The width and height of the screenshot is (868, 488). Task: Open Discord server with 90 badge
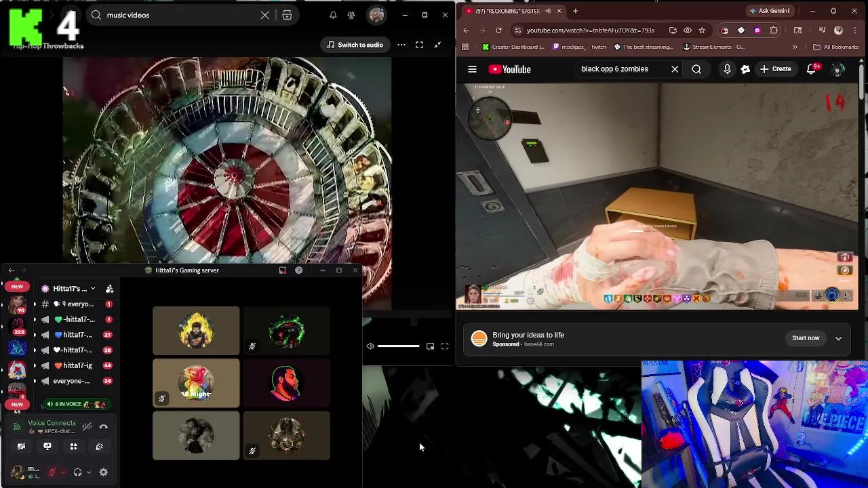point(17,304)
